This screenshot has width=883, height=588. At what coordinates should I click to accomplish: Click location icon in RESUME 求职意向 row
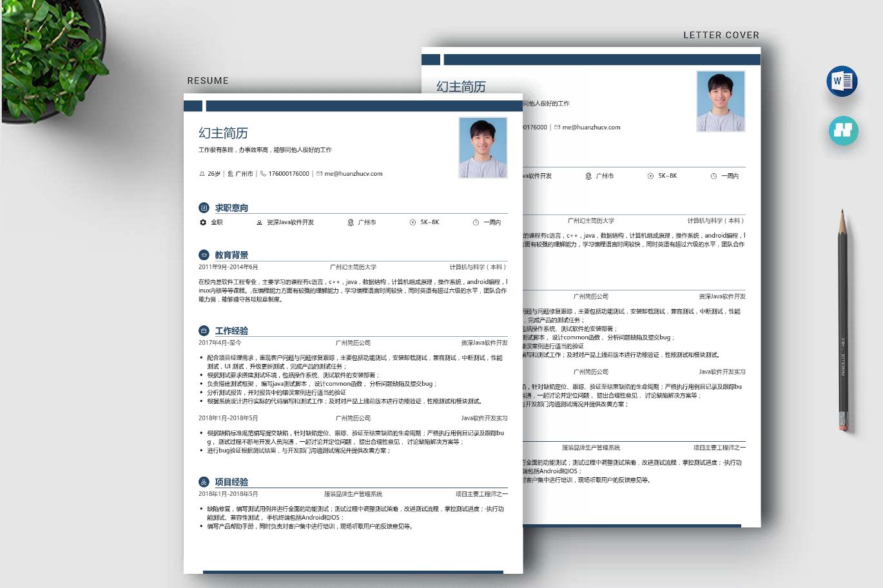coord(351,223)
